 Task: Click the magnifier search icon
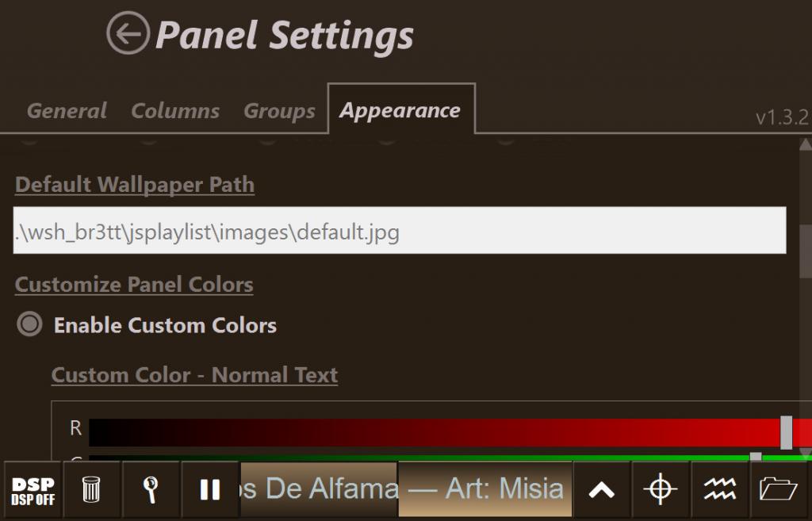pyautogui.click(x=151, y=490)
